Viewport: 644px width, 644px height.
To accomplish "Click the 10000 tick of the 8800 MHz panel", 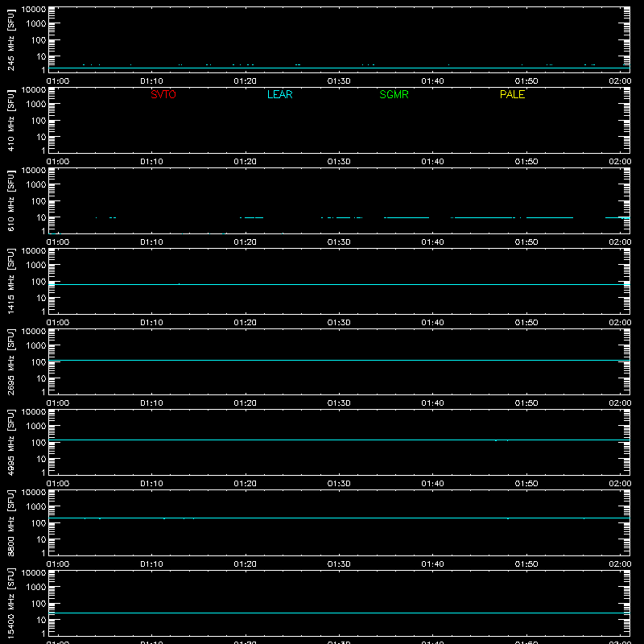I will [34, 493].
